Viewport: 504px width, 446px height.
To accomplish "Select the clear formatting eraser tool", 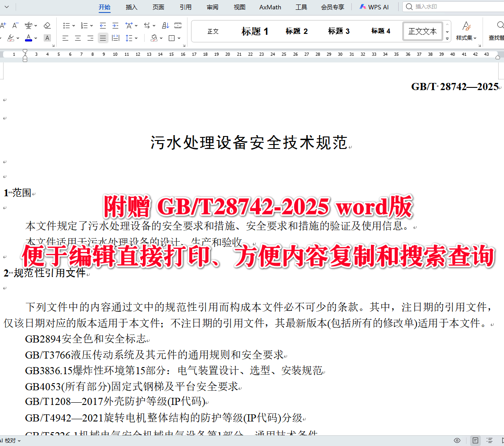I will (x=47, y=25).
